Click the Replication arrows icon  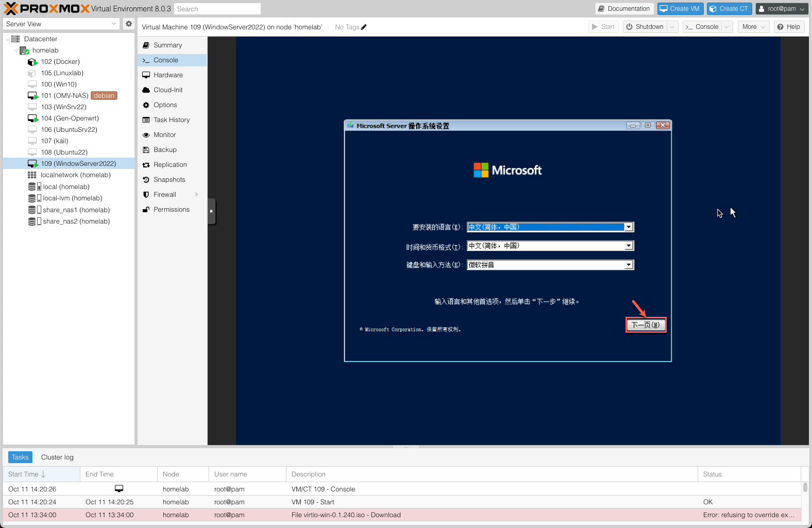click(146, 165)
